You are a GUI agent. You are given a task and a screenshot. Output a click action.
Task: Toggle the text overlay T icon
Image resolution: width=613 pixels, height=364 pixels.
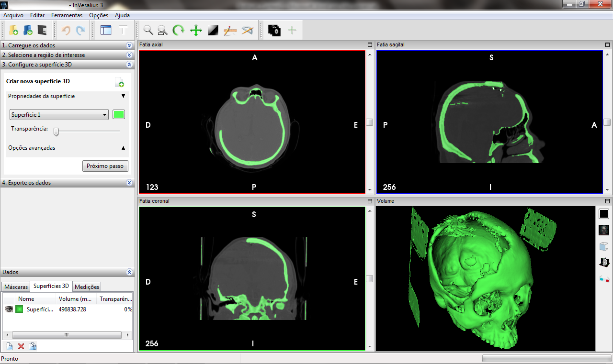pos(123,30)
